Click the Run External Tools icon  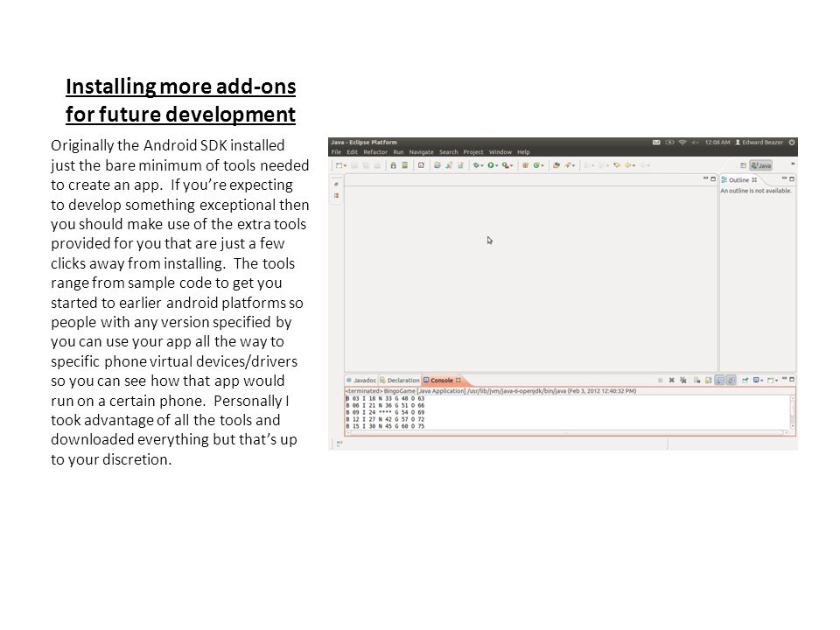coord(505,165)
